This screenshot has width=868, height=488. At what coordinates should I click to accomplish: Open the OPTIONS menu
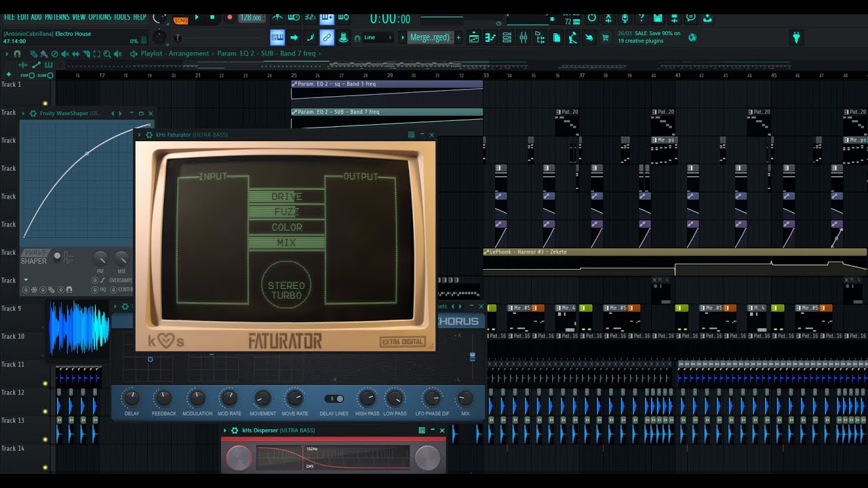[100, 17]
